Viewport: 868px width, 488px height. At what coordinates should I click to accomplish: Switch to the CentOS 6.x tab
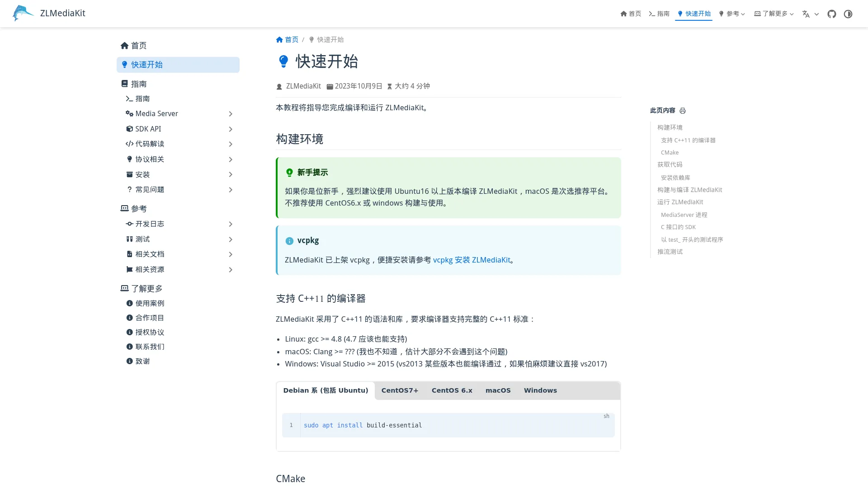click(452, 390)
